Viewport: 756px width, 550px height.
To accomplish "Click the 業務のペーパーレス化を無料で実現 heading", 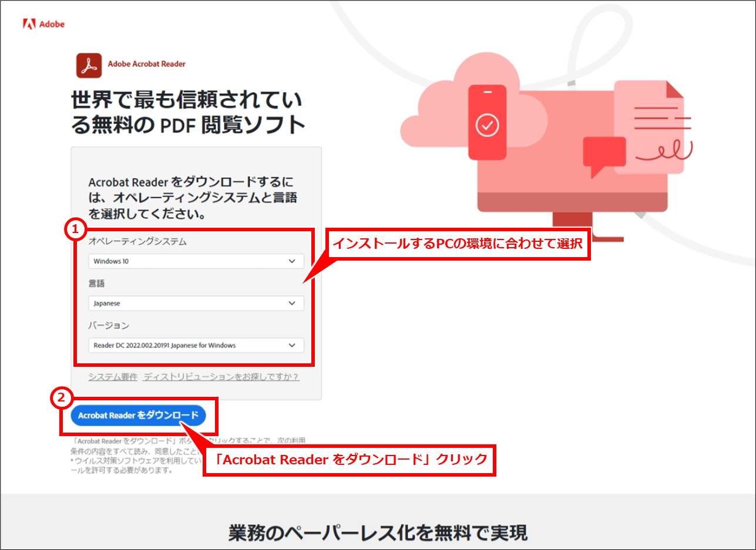I will [x=378, y=532].
